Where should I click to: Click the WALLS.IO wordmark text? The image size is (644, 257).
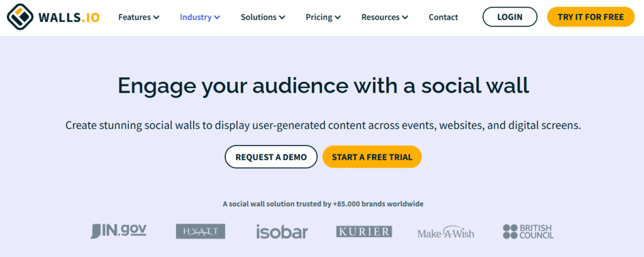[x=69, y=17]
